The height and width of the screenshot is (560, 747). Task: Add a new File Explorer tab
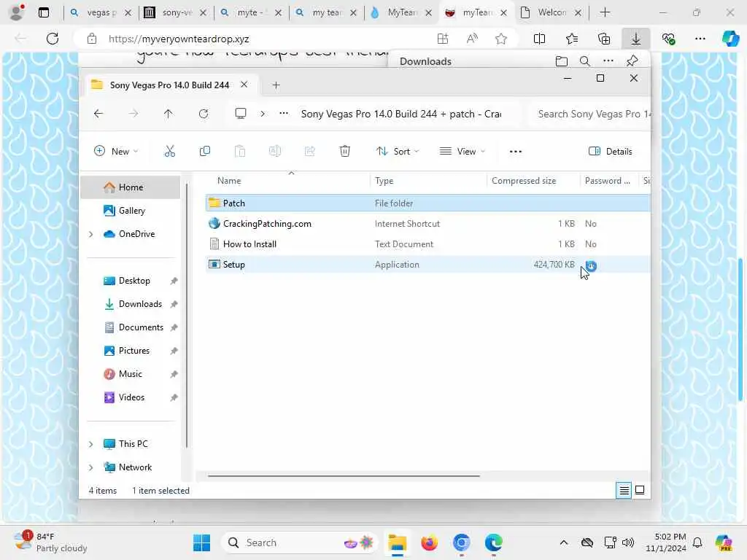(x=276, y=85)
